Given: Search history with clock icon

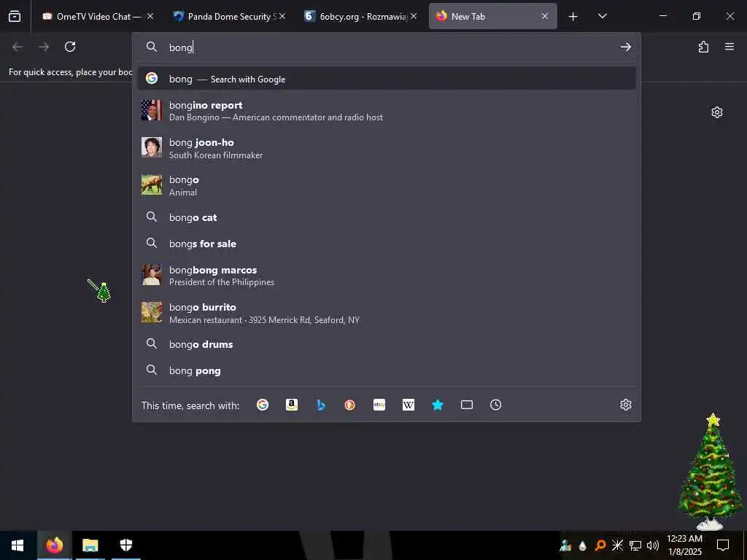Looking at the screenshot, I should click(x=495, y=405).
